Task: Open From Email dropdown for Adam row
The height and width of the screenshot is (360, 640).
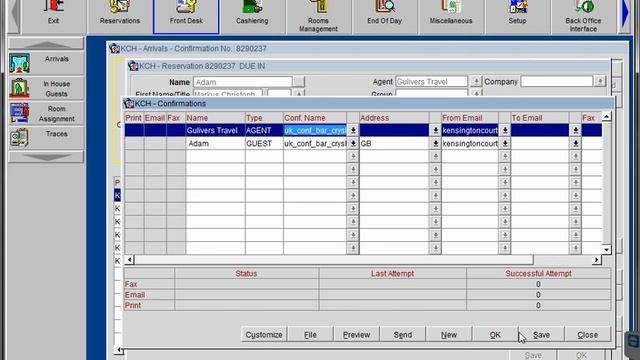Action: pos(505,144)
